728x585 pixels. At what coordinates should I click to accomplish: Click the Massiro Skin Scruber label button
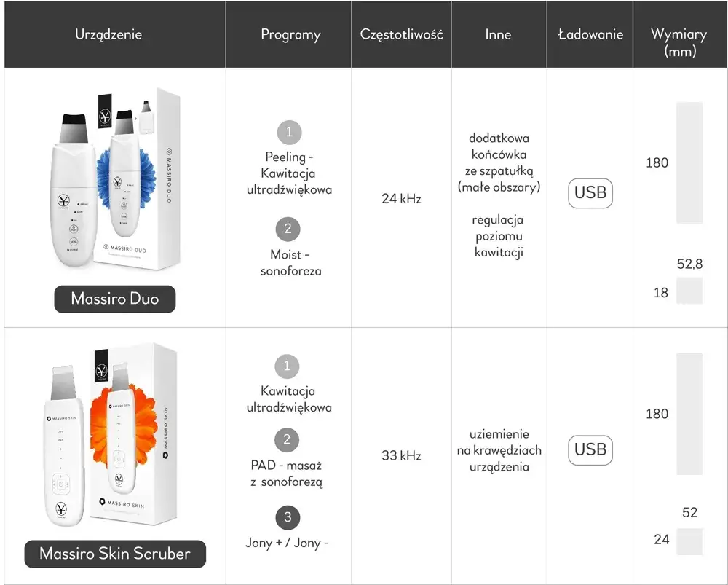[x=115, y=554]
